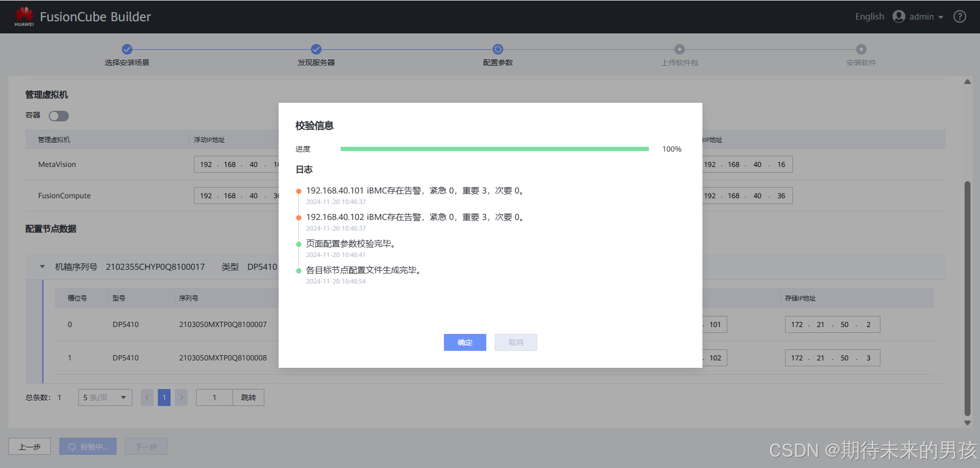This screenshot has width=980, height=468.
Task: Click the 安装软件 step label
Action: 861,63
